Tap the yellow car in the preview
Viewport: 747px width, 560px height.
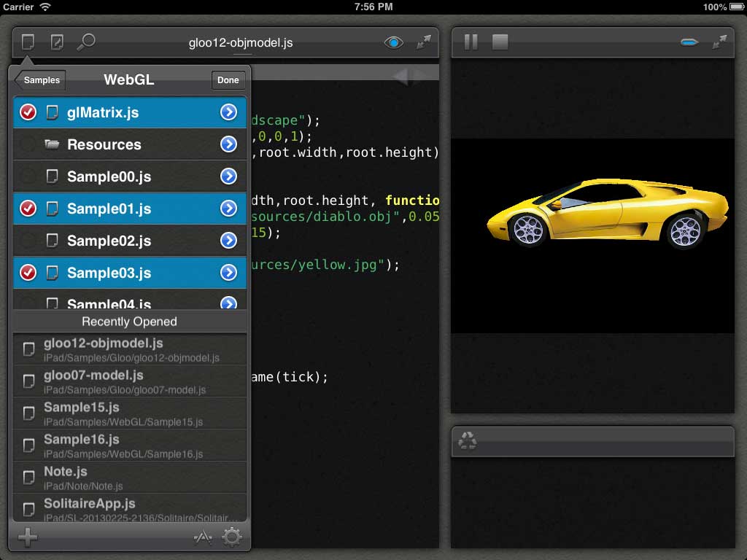click(608, 214)
